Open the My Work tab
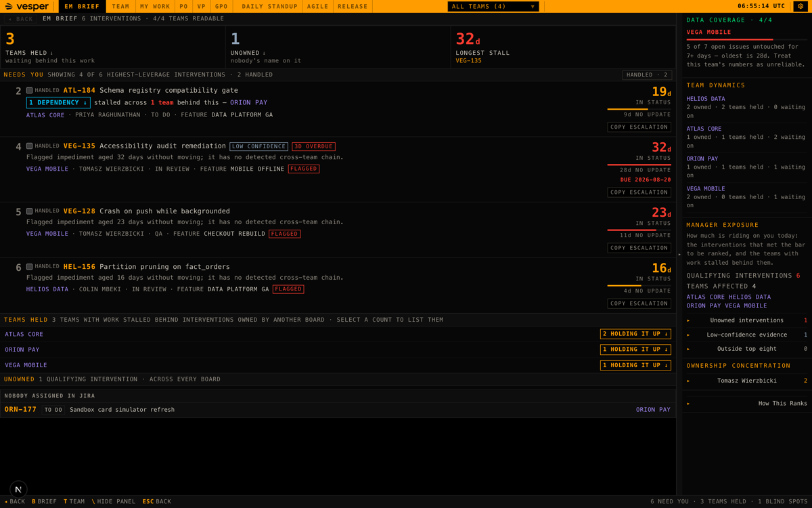Viewport: 812px width, 508px height. coord(155,6)
